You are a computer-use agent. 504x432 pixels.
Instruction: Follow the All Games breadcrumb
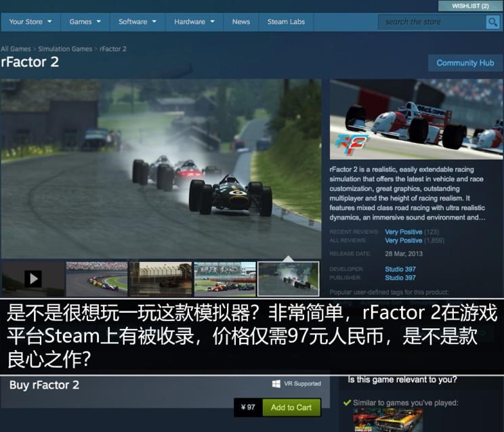(16, 49)
